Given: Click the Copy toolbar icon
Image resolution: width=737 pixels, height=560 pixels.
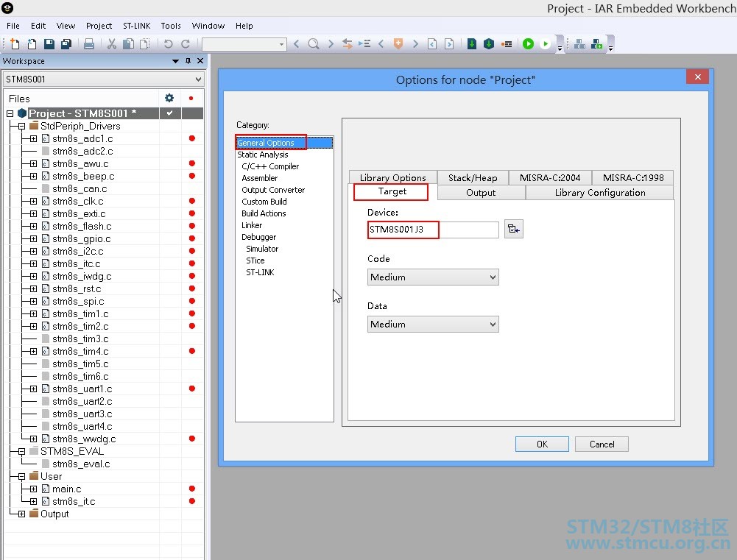Looking at the screenshot, I should [128, 44].
